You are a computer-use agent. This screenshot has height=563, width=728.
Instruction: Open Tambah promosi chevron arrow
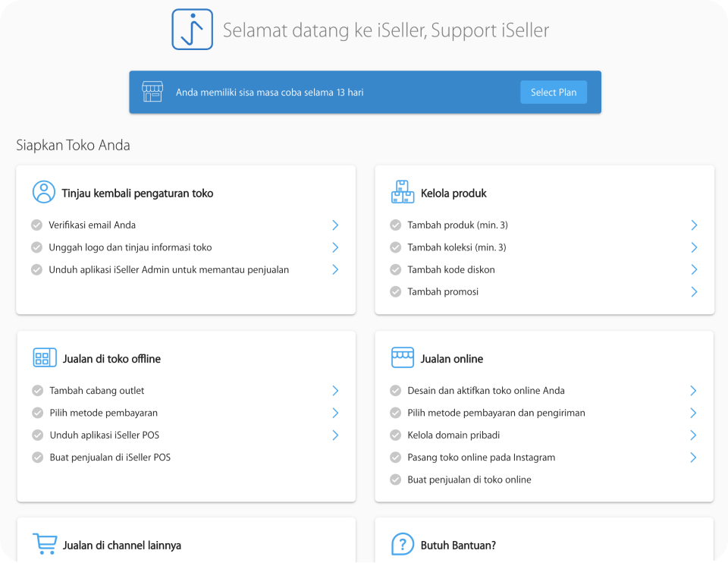point(694,291)
